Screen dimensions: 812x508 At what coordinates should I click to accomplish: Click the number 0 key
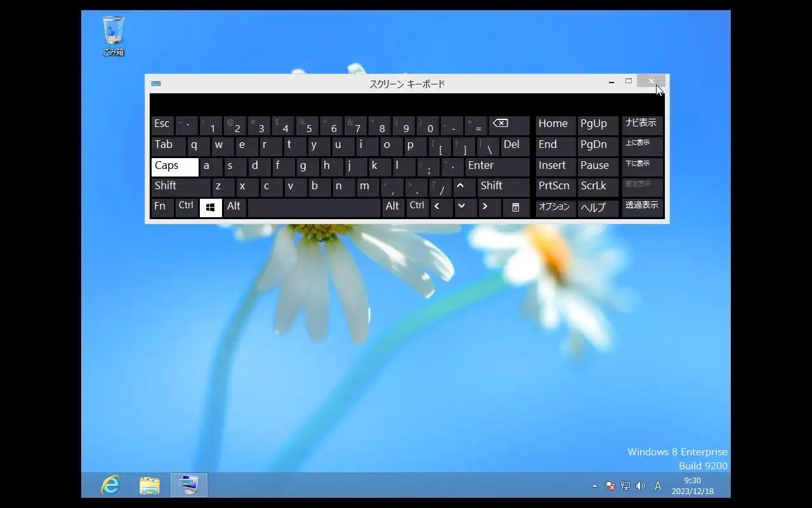[x=428, y=125]
